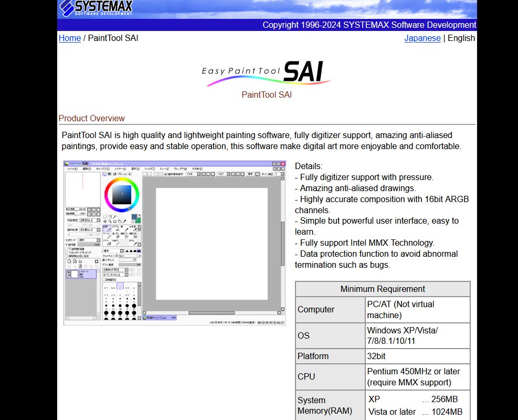Image resolution: width=518 pixels, height=420 pixels.
Task: Click the color wheel panel icon above the wheel
Action: (105, 174)
